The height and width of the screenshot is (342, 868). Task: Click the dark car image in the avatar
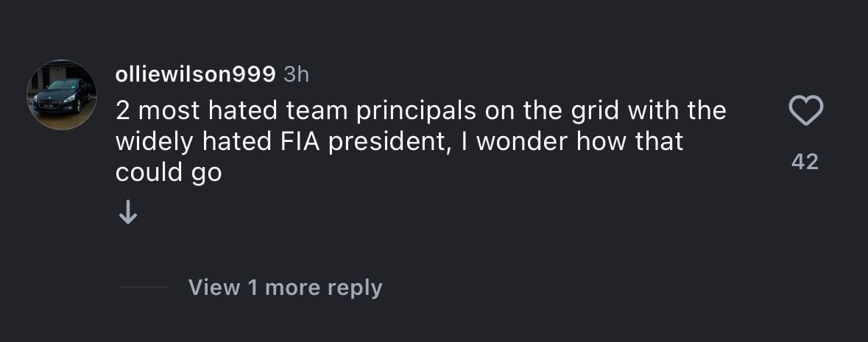(x=62, y=96)
